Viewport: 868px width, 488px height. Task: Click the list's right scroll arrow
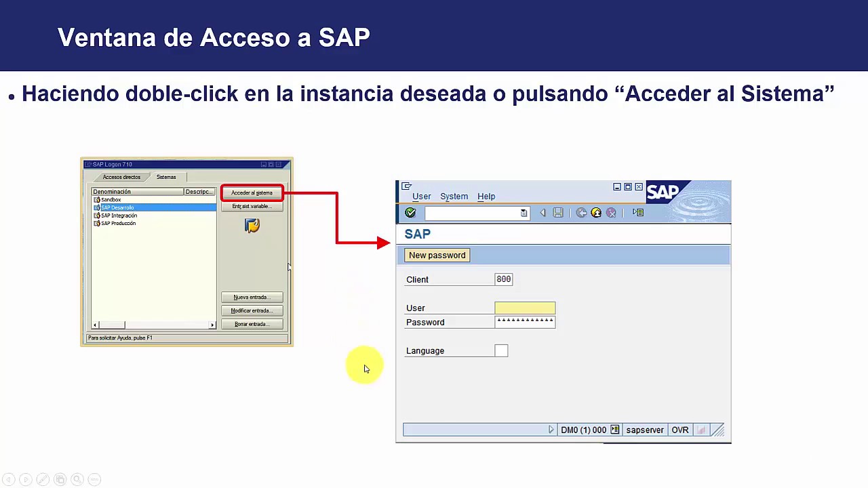pyautogui.click(x=212, y=325)
